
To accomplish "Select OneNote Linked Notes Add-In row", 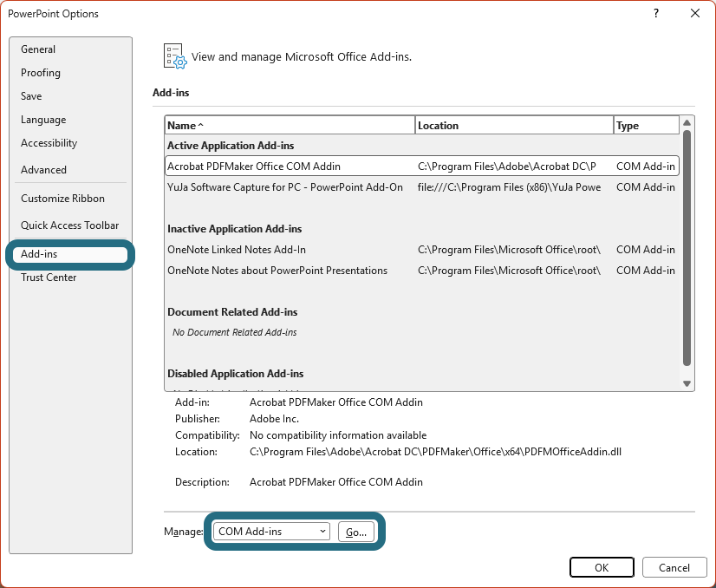I will pyautogui.click(x=422, y=250).
